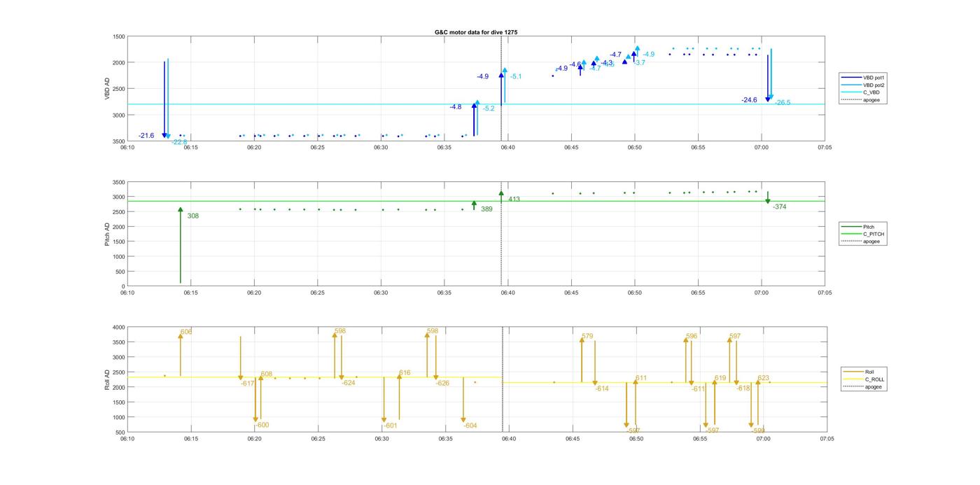This screenshot has height=485, width=980.
Task: Select the "608" roll annotation
Action: point(267,374)
